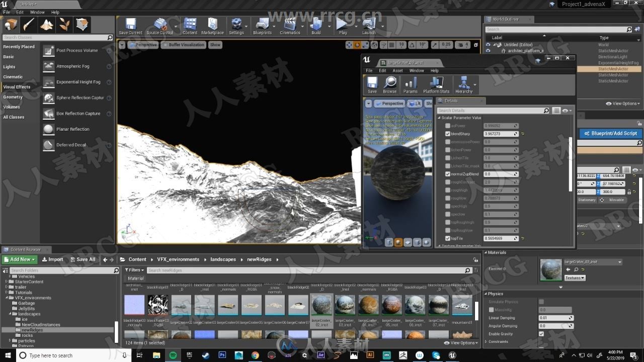The height and width of the screenshot is (362, 644).
Task: Select plane preview shape in material preview
Action: [408, 242]
